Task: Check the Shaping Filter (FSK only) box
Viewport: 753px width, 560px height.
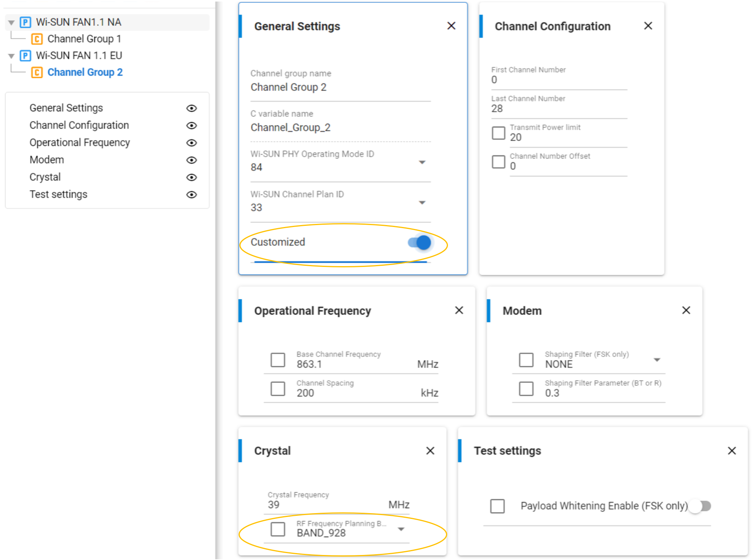Action: pos(526,360)
